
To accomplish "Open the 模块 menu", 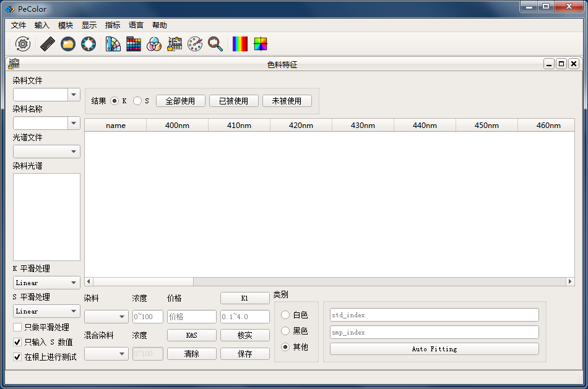I will [65, 25].
